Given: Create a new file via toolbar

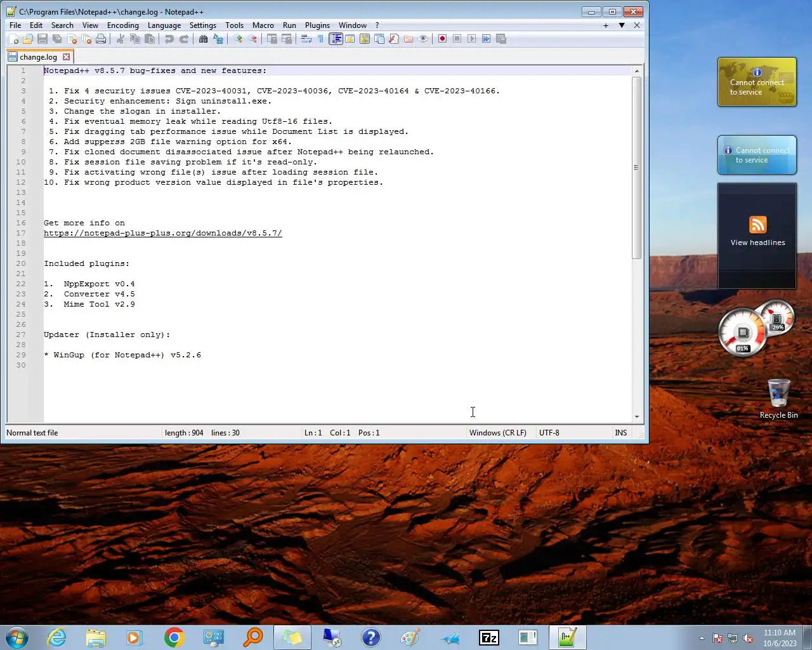Looking at the screenshot, I should [x=13, y=39].
